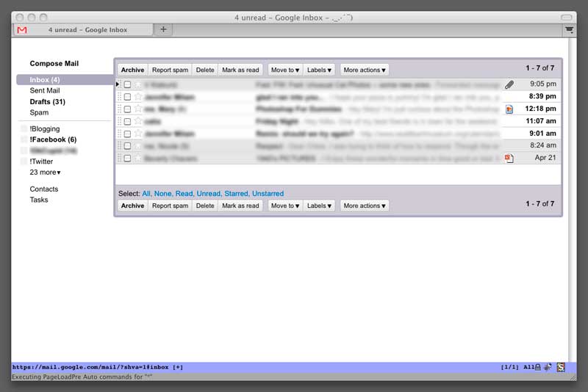Screen dimensions: 588x392
Task: Check the 8:39 pm email checkbox
Action: (127, 97)
